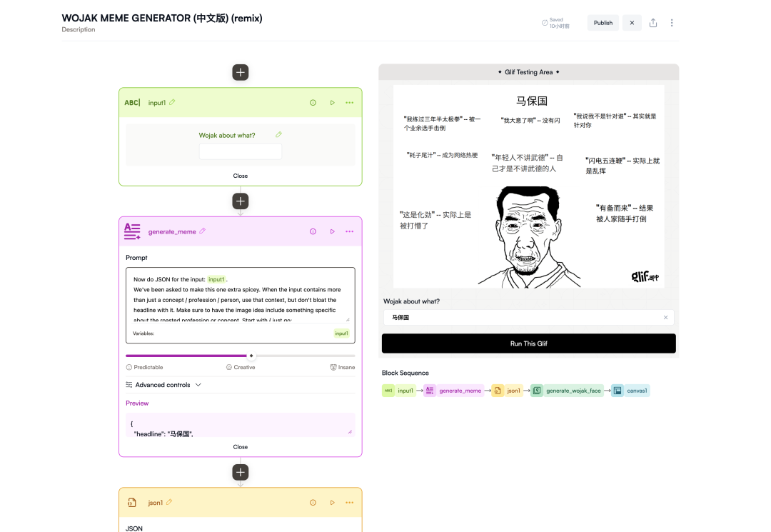The width and height of the screenshot is (771, 532).
Task: Rename the json1 block via pencil
Action: [169, 502]
